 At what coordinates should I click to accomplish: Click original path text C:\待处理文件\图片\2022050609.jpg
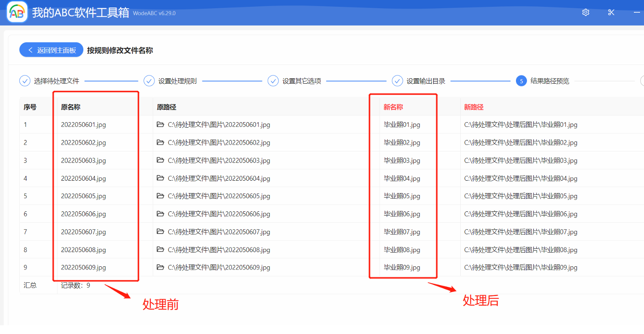pyautogui.click(x=219, y=267)
